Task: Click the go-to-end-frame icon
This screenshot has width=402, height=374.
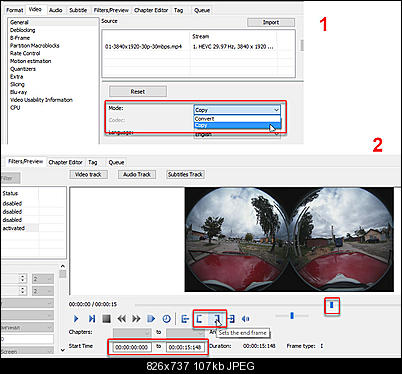Action: (x=231, y=319)
